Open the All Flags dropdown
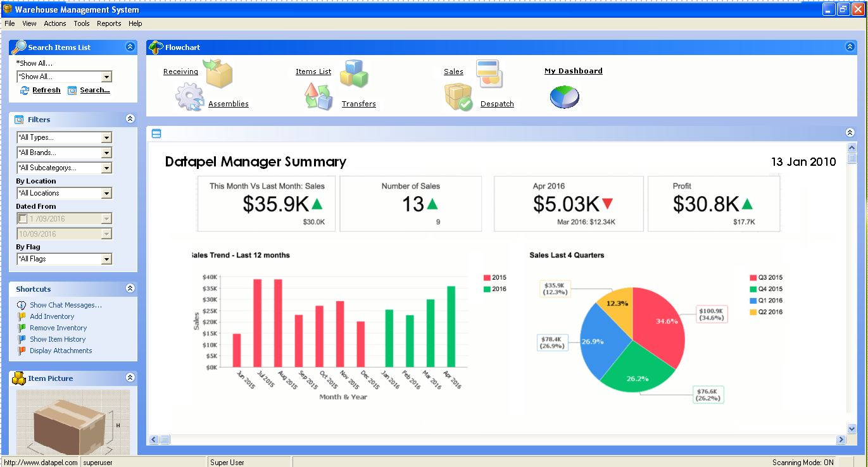The image size is (868, 467). point(108,258)
